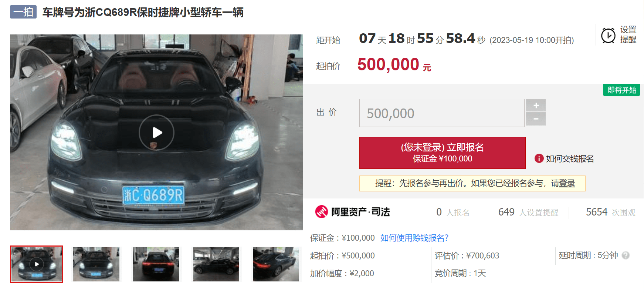The height and width of the screenshot is (294, 644).
Task: Select the third thumbnail showing rear lights
Action: pos(156,264)
